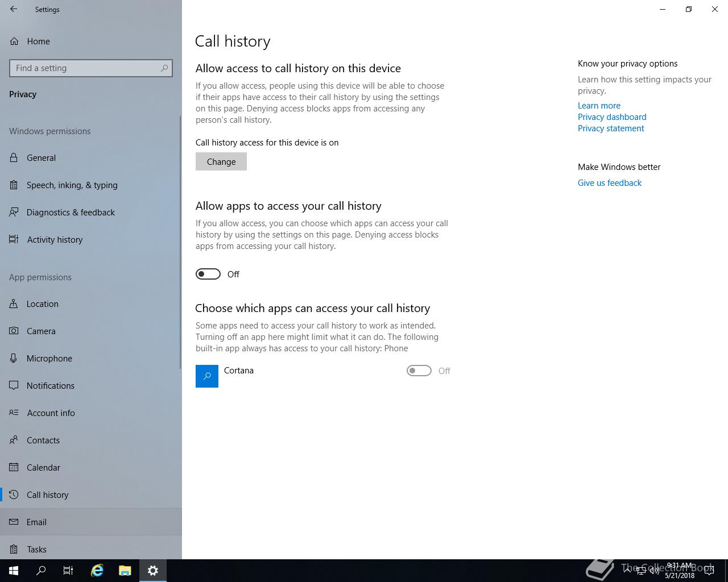This screenshot has height=582, width=728.
Task: Click the Find a setting search box
Action: click(91, 68)
